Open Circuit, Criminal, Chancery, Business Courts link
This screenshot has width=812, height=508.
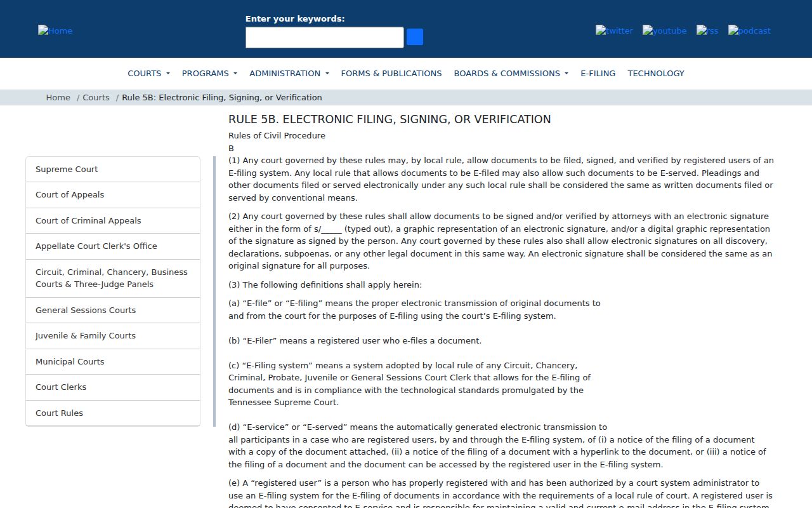tap(113, 278)
